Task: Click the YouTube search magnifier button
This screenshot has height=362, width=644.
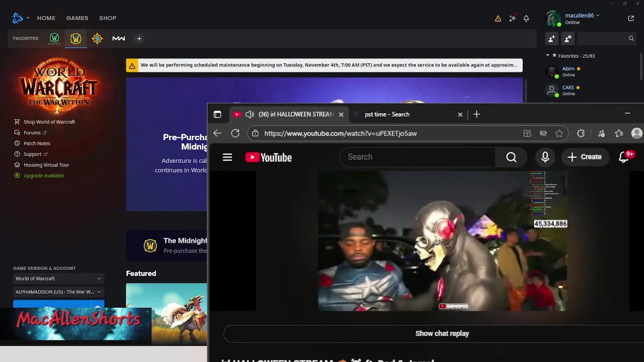Action: click(511, 157)
